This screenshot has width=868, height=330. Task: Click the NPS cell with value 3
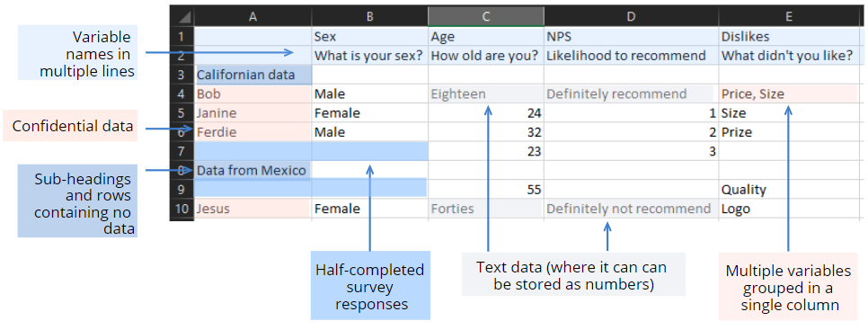coord(631,151)
